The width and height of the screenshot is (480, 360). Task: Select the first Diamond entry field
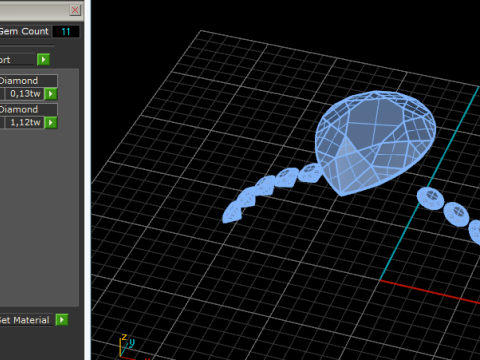click(28, 81)
